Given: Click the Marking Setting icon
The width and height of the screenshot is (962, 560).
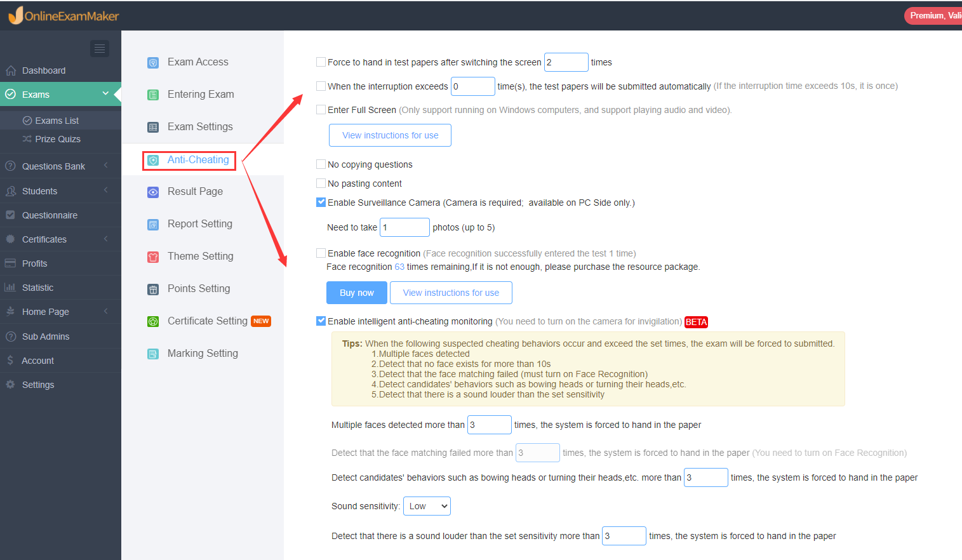Looking at the screenshot, I should point(153,354).
